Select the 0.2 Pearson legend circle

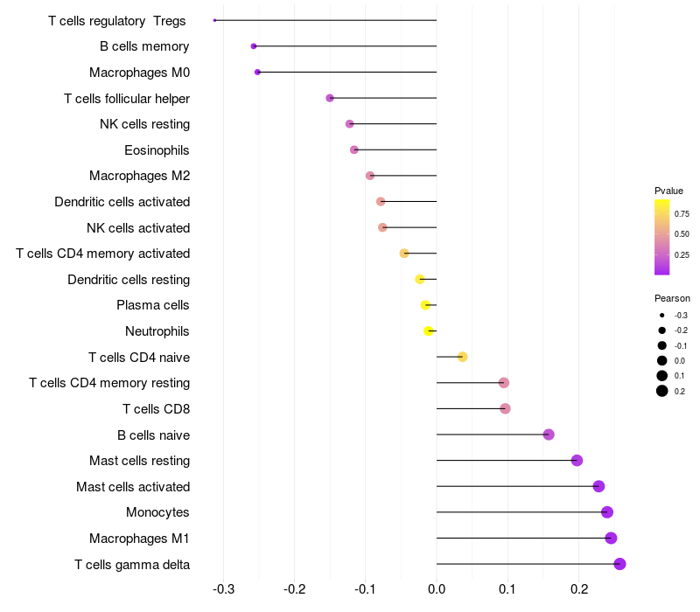pos(662,391)
